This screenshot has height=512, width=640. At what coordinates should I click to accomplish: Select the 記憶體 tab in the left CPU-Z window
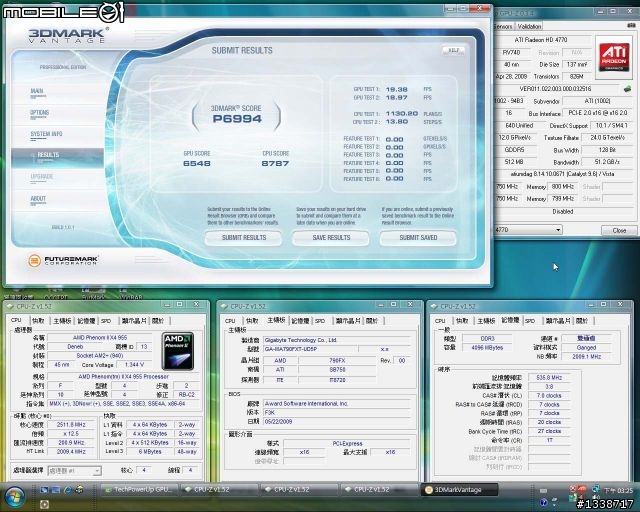pyautogui.click(x=87, y=321)
